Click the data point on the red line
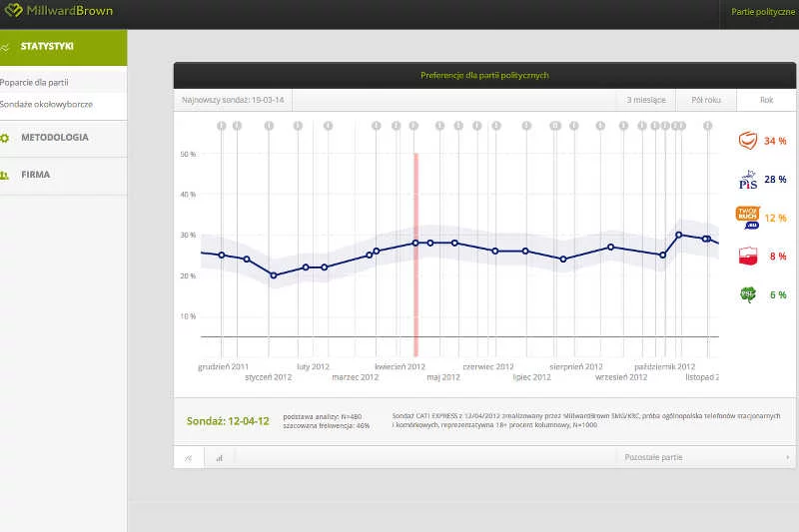 pyautogui.click(x=415, y=243)
